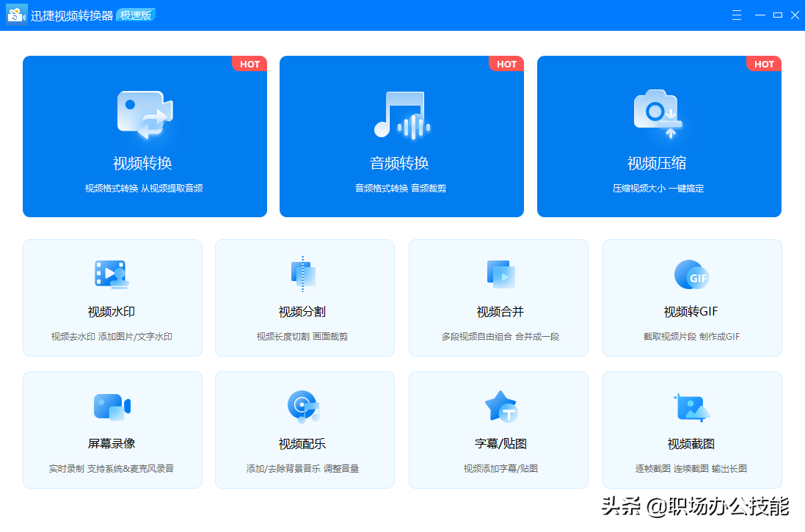Click description 添加/去除背景音乐 调整音量
This screenshot has width=805, height=532.
[303, 469]
